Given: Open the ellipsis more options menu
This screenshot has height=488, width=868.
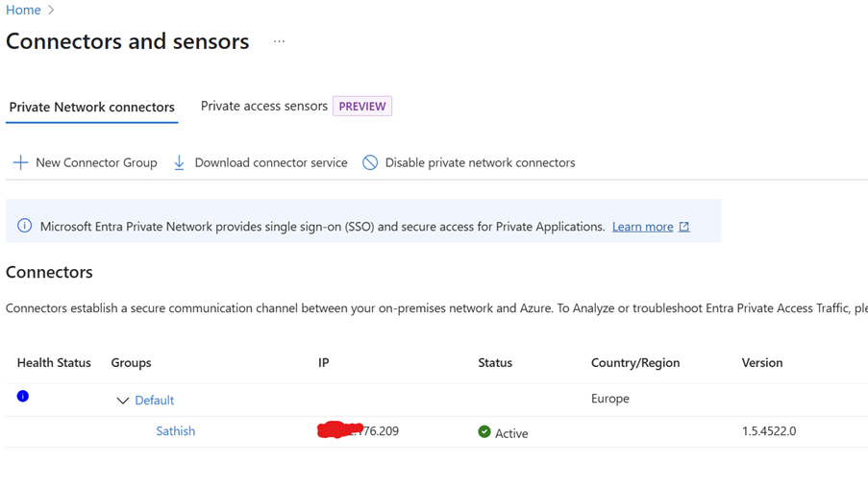Looking at the screenshot, I should [x=279, y=41].
